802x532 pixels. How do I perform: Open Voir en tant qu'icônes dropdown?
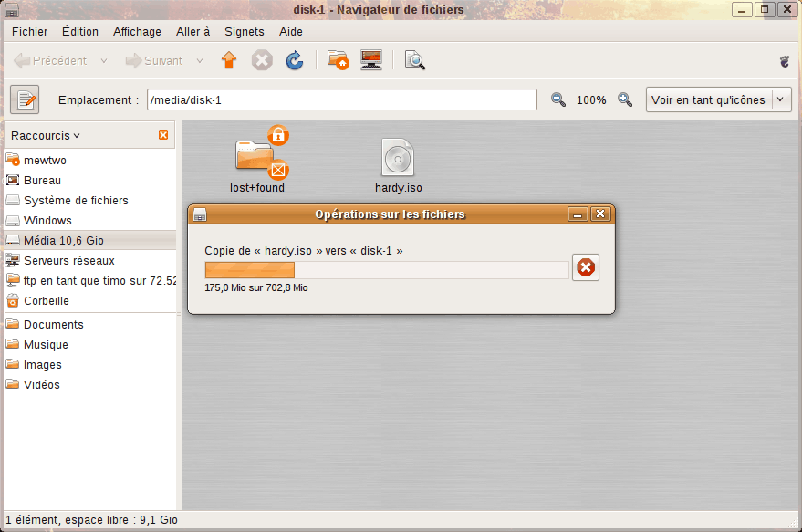(719, 99)
